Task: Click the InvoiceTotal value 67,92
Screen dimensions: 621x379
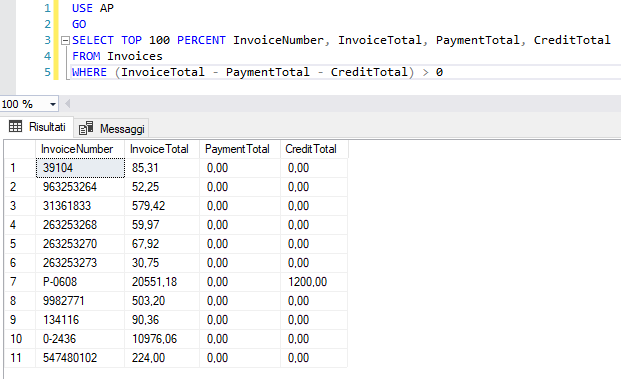Action: 162,244
